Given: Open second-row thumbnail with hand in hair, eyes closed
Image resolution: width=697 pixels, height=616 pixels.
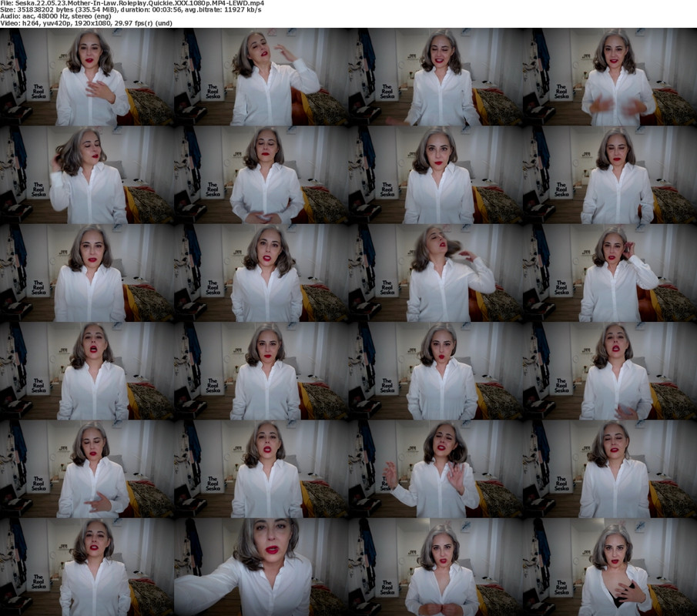Looking at the screenshot, I should coord(87,175).
